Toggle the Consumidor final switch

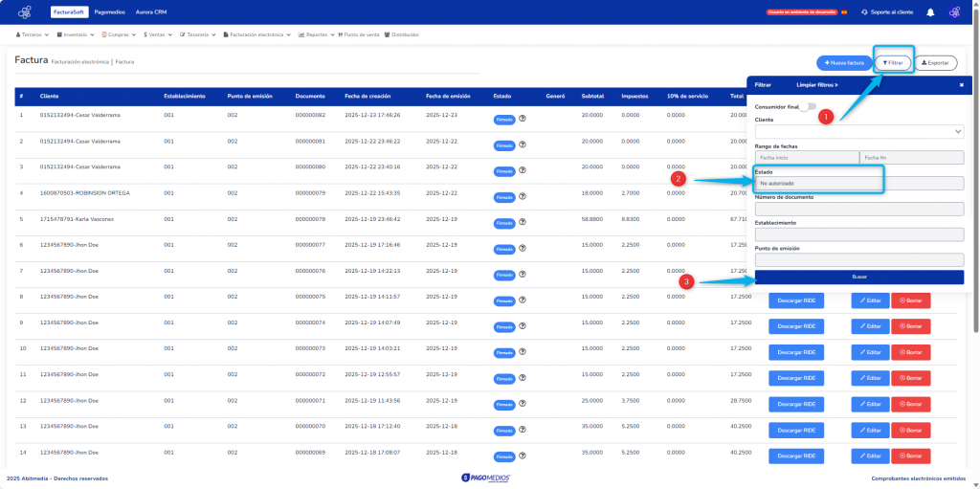click(810, 106)
